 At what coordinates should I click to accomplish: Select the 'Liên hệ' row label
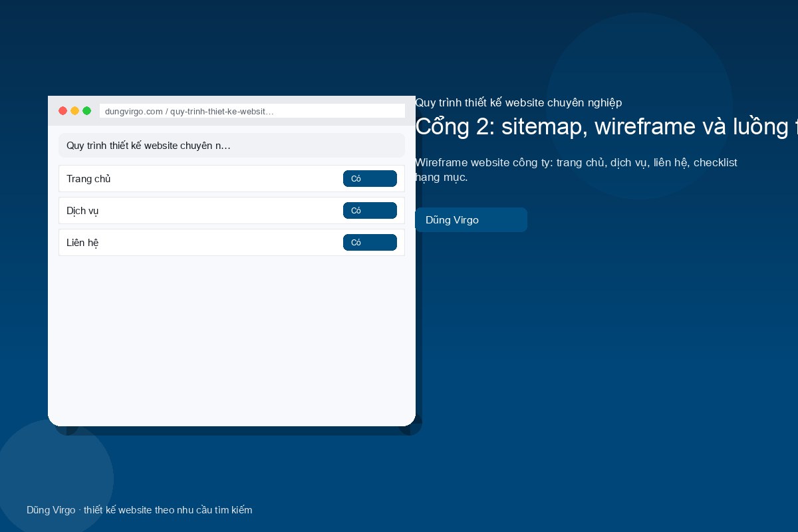pyautogui.click(x=82, y=243)
